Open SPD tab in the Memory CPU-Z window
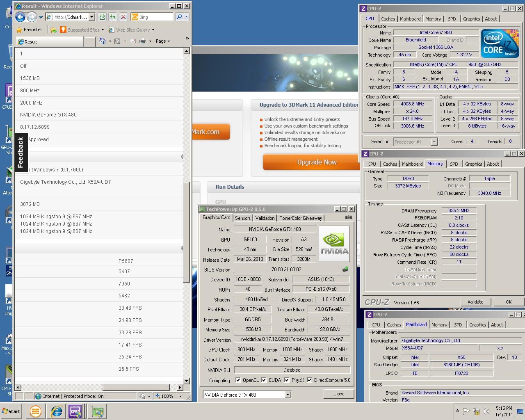Viewport: 525px width, 420px height. 454,164
